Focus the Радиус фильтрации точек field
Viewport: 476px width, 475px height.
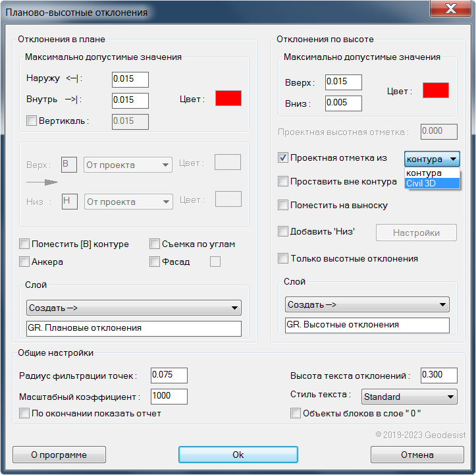169,376
